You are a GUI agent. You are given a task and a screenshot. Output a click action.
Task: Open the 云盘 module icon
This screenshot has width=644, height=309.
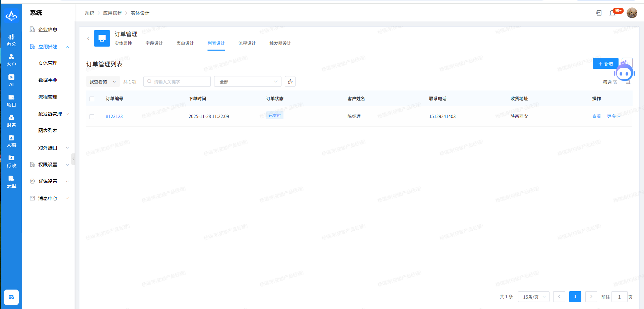point(11,181)
